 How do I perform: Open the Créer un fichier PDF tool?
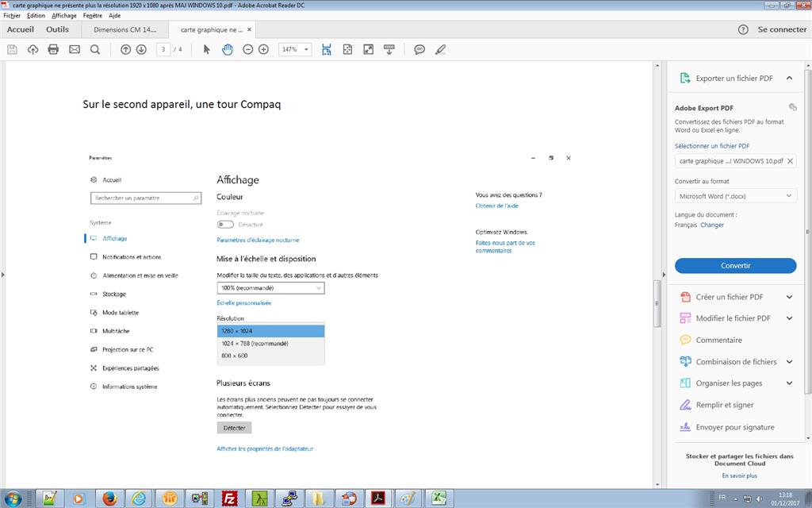(x=730, y=297)
